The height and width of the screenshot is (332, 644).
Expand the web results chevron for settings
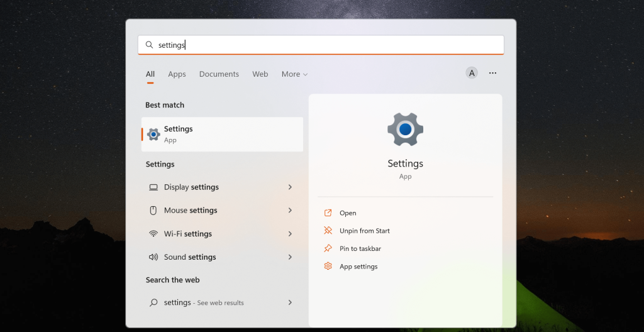tap(290, 302)
